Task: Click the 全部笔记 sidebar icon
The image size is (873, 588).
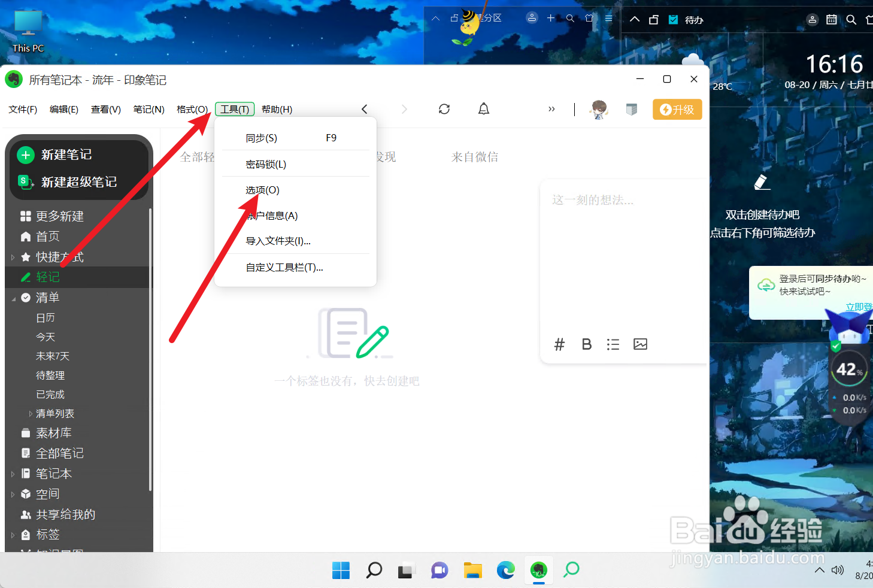Action: click(x=26, y=453)
